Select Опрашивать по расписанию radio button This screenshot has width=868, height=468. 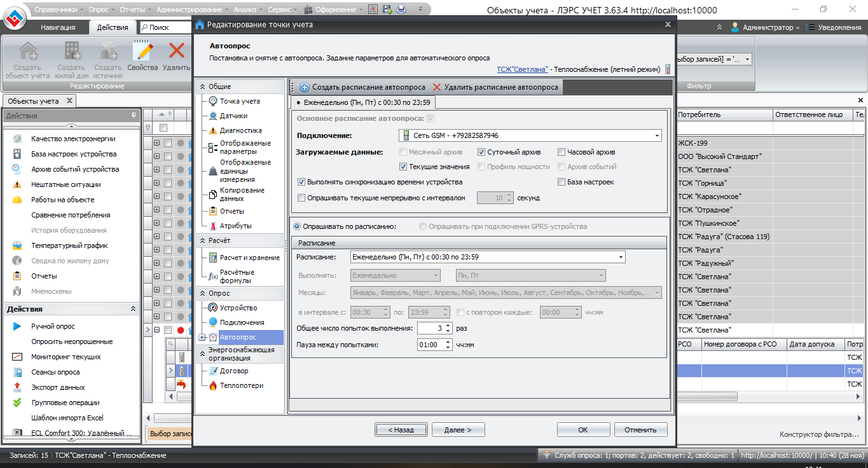[x=297, y=226]
